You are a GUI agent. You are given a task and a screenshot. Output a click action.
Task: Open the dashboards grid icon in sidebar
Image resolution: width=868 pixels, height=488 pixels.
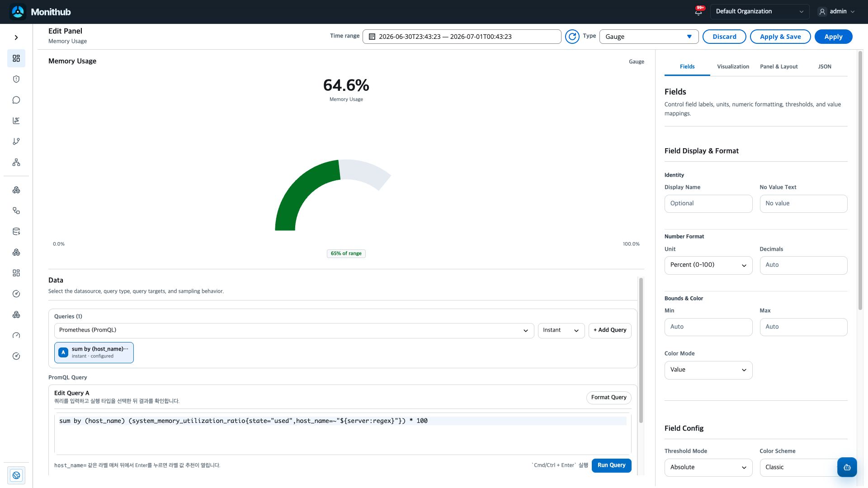click(16, 58)
